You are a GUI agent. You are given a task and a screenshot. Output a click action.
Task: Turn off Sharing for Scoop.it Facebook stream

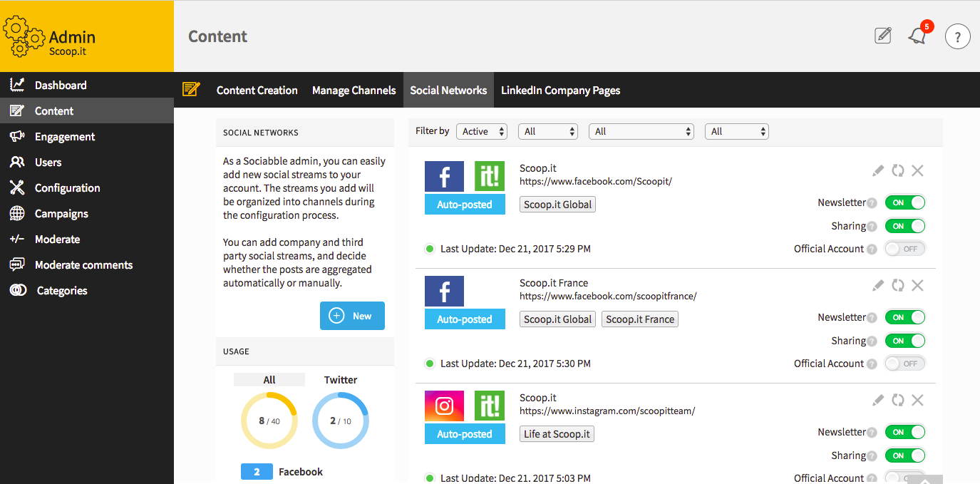click(905, 226)
